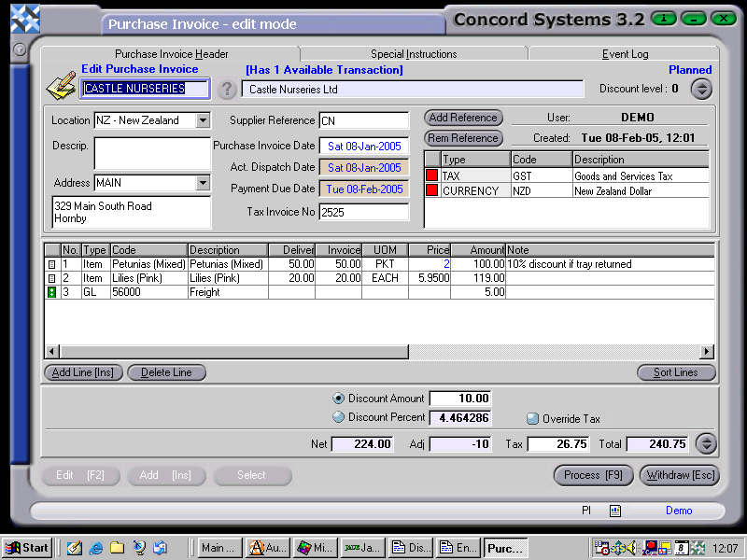Open help via the question mark icon
Screen dimensions: 747x560
229,90
